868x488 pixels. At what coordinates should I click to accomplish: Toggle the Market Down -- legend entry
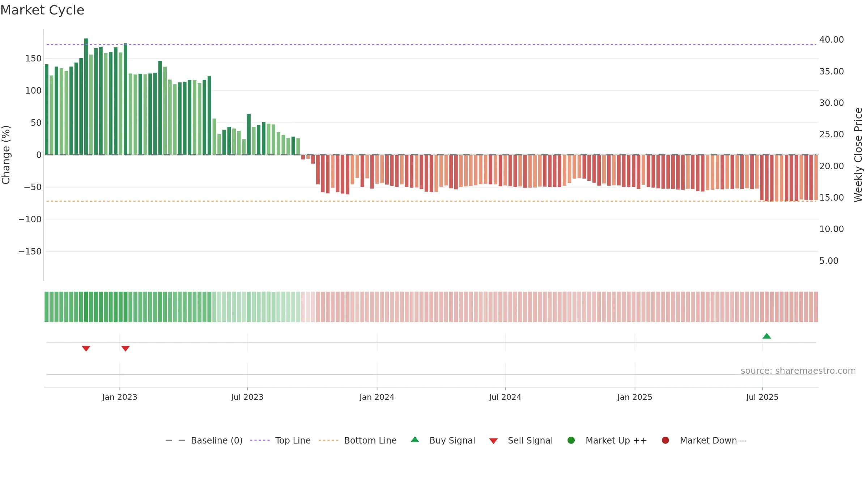(x=704, y=441)
